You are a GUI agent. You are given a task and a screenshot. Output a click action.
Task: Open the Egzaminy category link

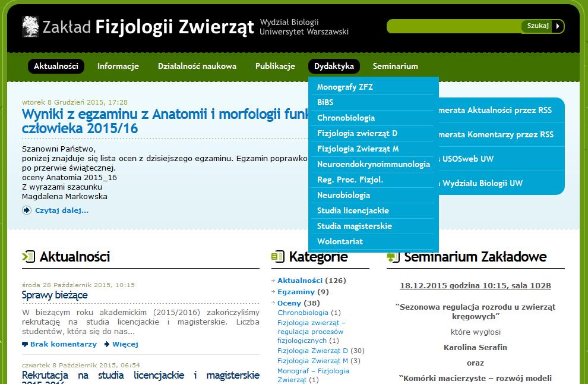(x=296, y=292)
